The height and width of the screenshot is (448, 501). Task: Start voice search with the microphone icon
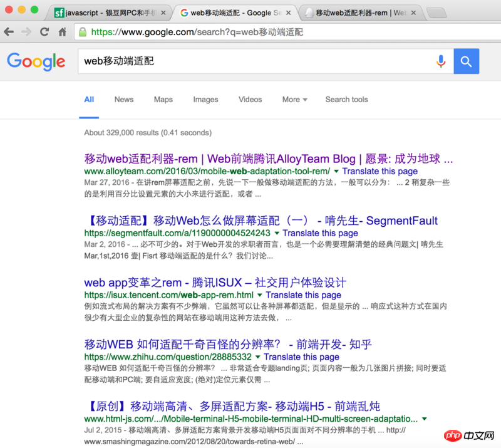[x=441, y=61]
